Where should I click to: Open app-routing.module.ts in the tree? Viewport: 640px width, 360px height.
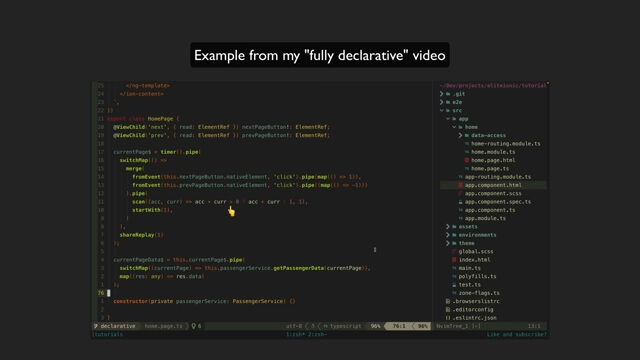pos(498,177)
